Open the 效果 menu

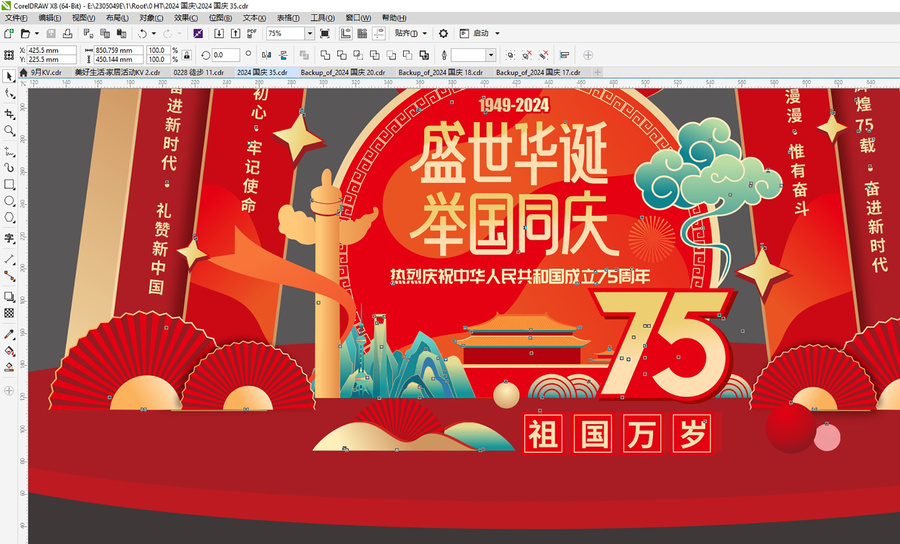(x=185, y=18)
